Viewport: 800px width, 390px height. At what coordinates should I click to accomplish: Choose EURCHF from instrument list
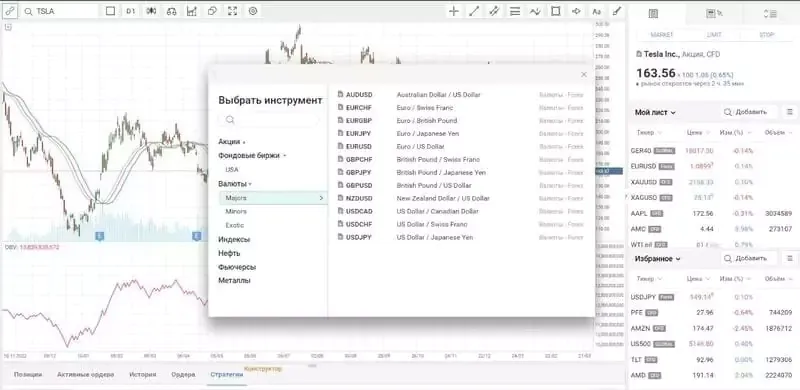(461, 108)
